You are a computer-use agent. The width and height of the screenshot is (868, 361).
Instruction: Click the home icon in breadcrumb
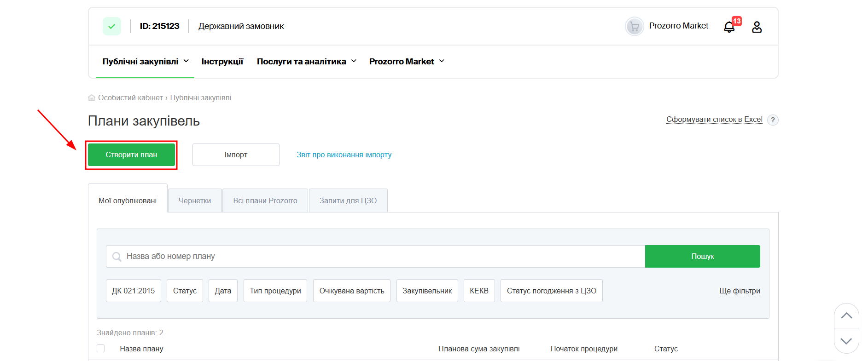(92, 97)
